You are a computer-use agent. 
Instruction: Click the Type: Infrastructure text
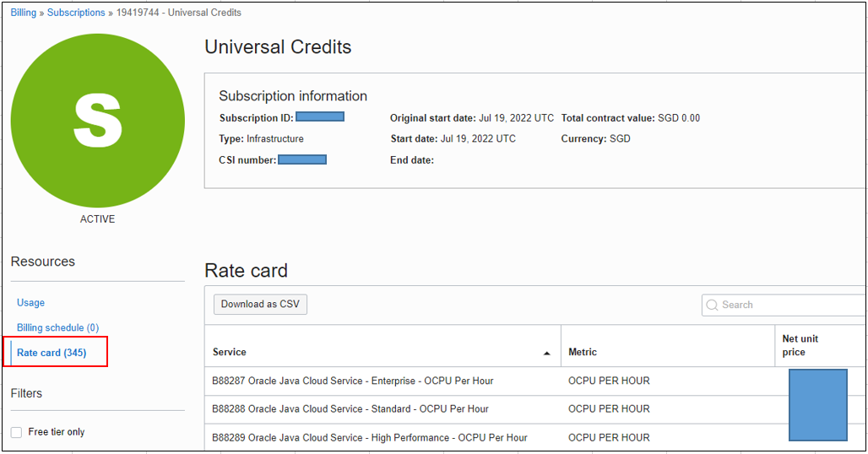pyautogui.click(x=261, y=138)
